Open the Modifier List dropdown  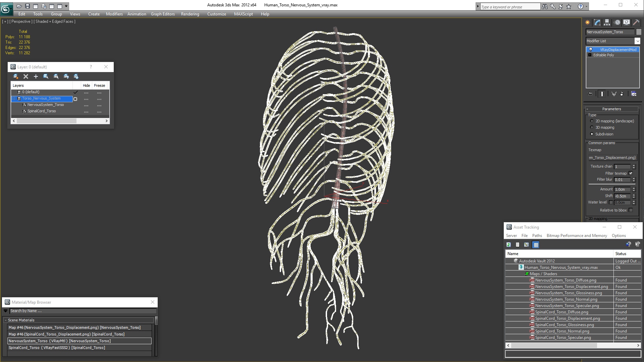(637, 41)
